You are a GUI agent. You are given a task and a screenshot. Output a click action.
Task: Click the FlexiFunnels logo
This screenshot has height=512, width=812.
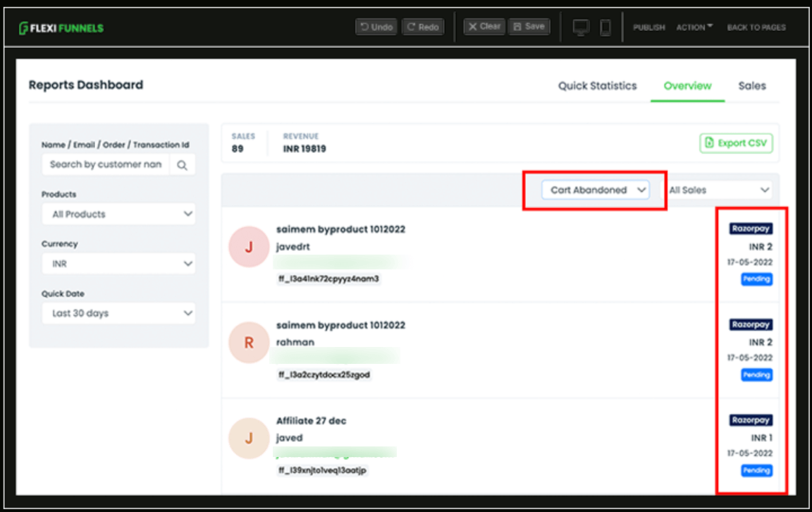pyautogui.click(x=60, y=27)
